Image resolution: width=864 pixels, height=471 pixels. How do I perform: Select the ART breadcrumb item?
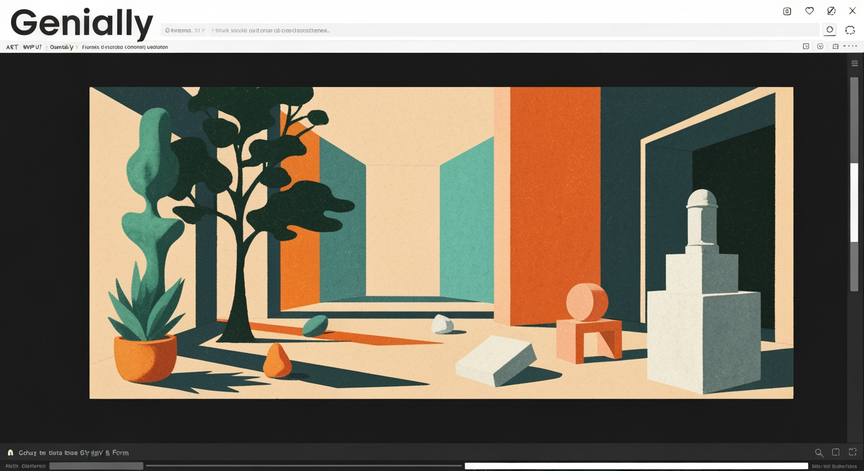pos(12,47)
